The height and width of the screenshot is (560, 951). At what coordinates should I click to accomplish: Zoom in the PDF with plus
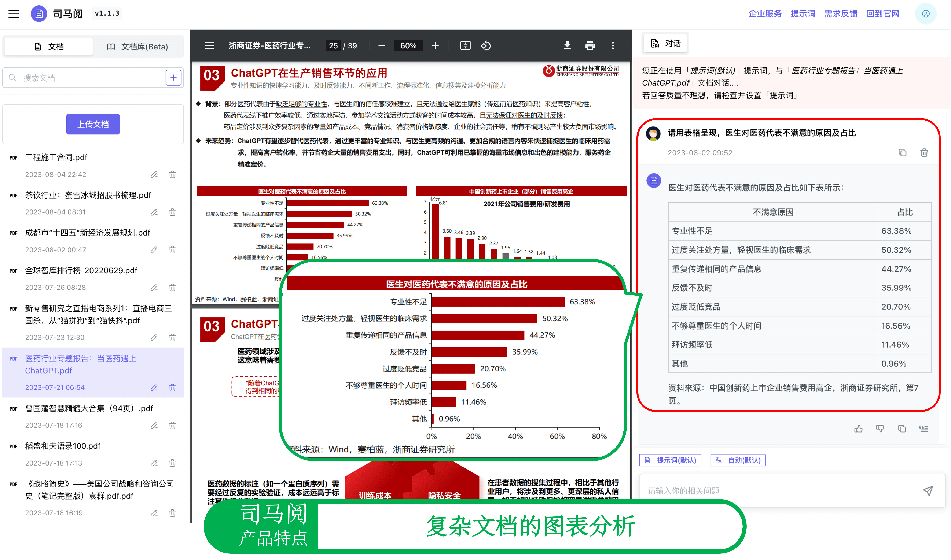coord(435,46)
